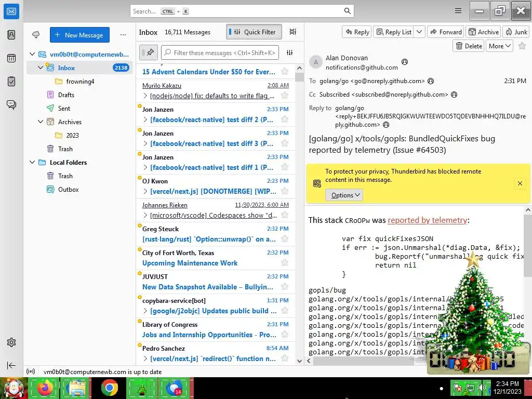Click online status icon in status bar
The image size is (532, 399).
(31, 371)
